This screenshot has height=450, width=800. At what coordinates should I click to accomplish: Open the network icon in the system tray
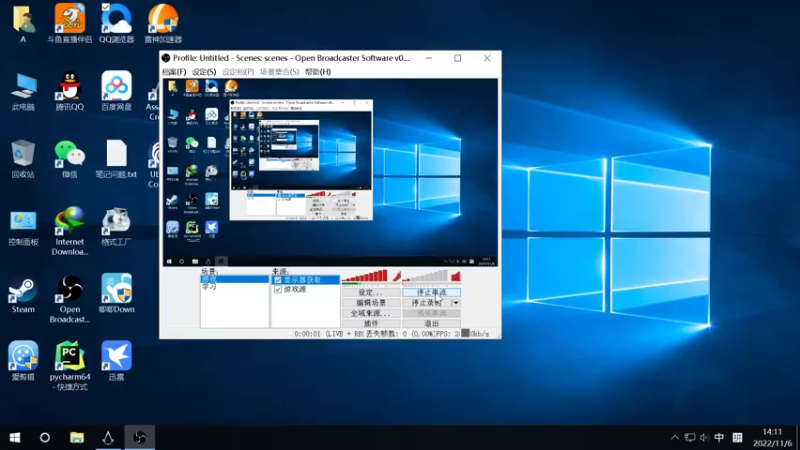tap(690, 438)
